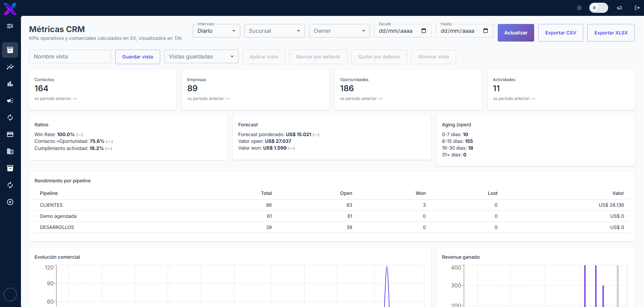Open announcements via the outlined megaphone icon
The height and width of the screenshot is (307, 644).
pos(619,8)
